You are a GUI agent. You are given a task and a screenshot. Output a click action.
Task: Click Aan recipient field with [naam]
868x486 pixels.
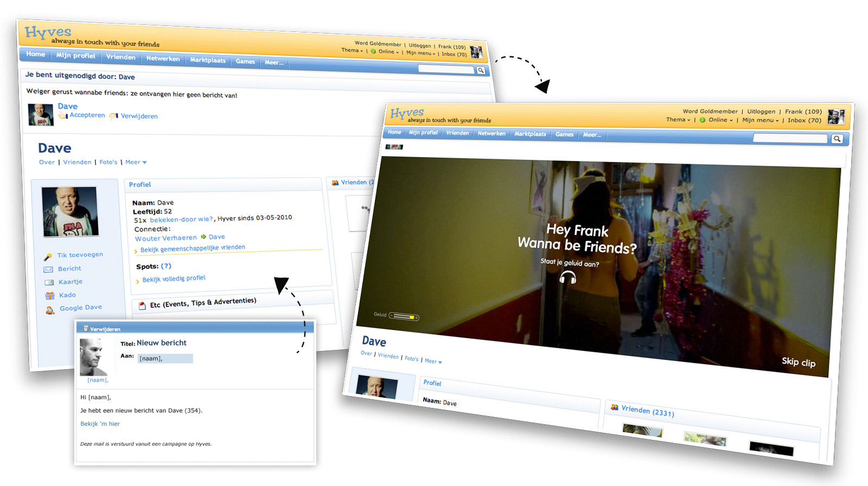165,359
